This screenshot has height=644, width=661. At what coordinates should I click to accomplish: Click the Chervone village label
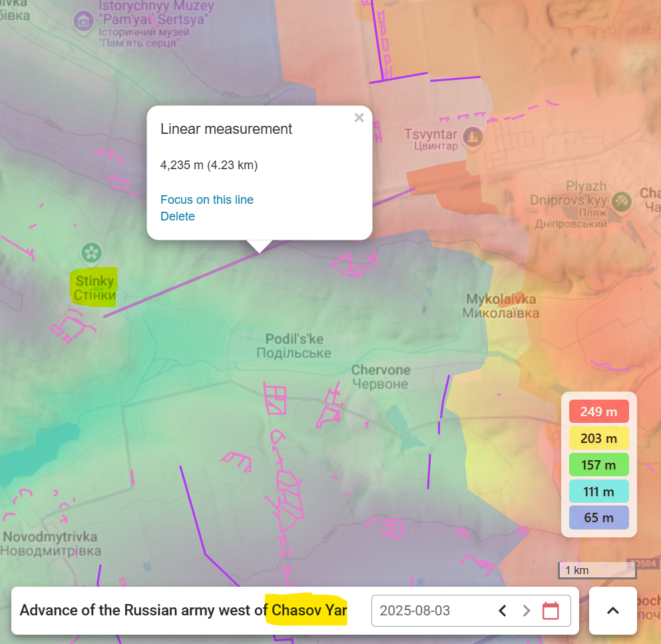(x=381, y=377)
